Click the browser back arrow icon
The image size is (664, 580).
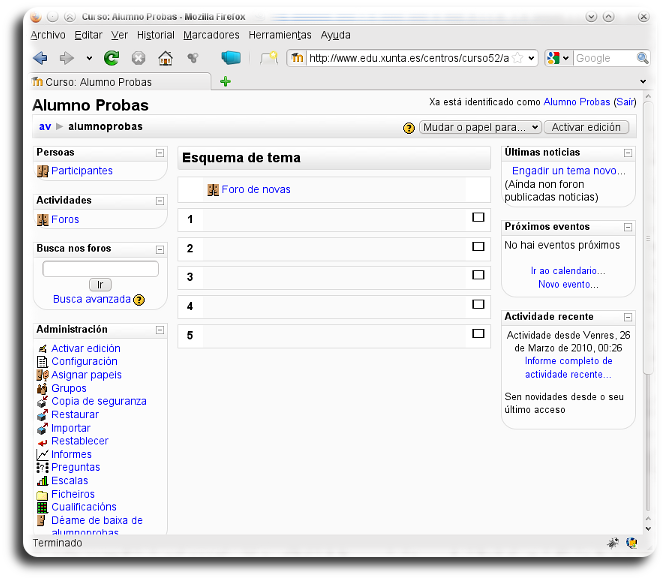click(40, 58)
